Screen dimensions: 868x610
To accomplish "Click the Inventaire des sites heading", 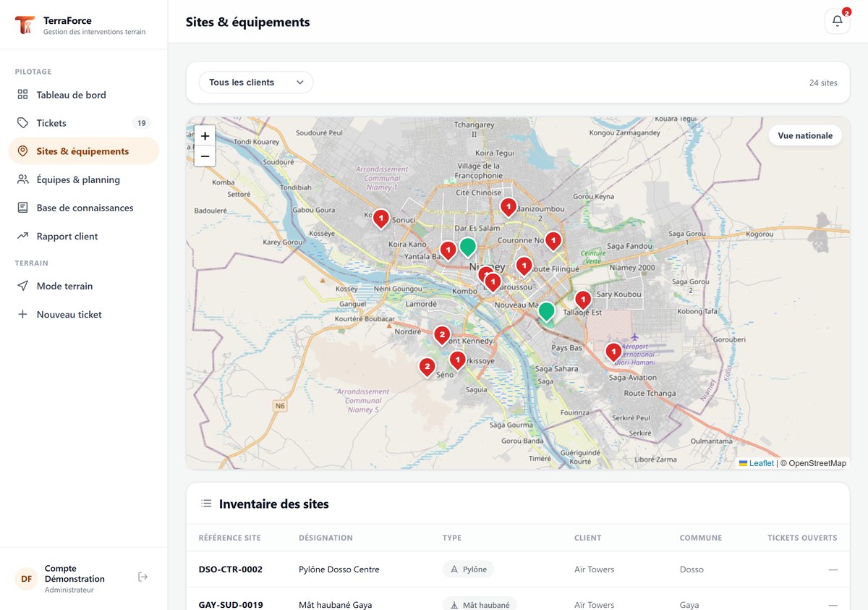I will tap(273, 504).
